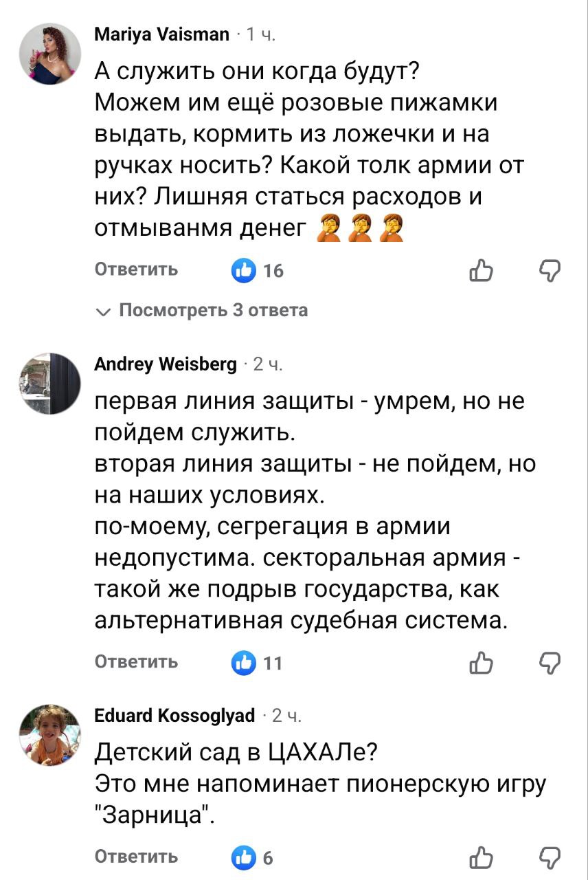Click the chevron beside 'Посмотреть 3 ответа'

[x=103, y=311]
